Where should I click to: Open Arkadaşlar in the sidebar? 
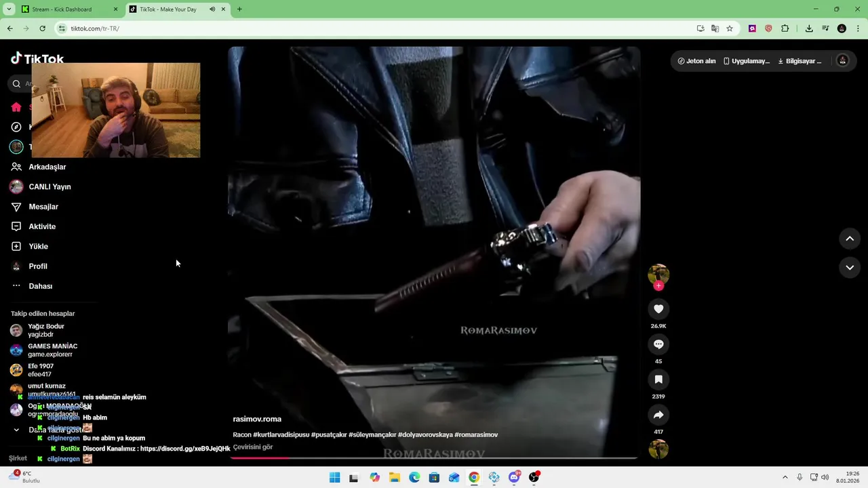47,167
